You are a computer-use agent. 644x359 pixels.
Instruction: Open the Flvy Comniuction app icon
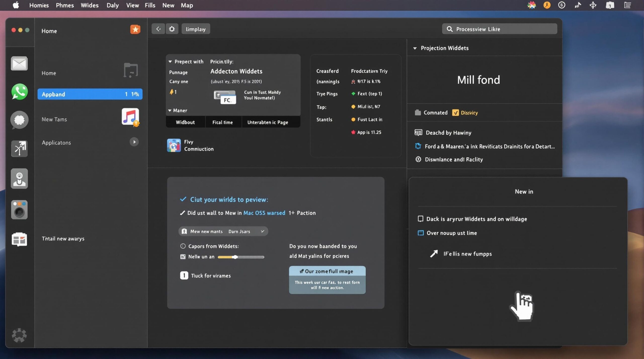point(174,145)
